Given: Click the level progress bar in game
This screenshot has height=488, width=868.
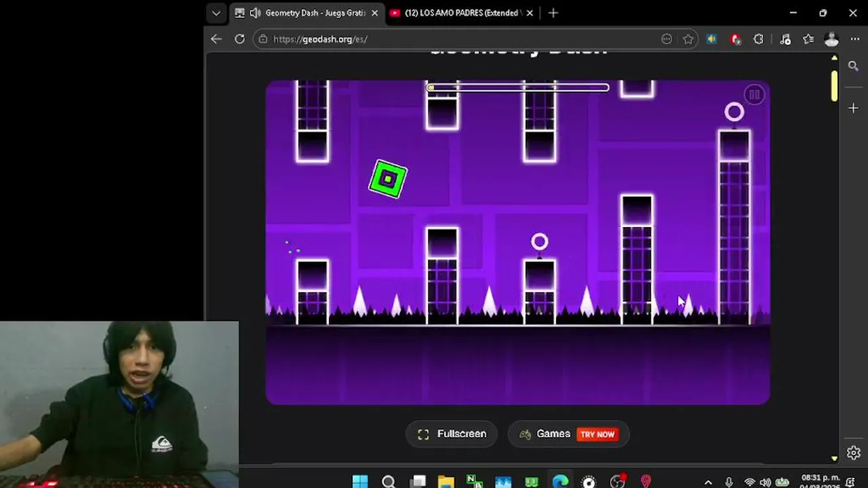Looking at the screenshot, I should [x=518, y=87].
